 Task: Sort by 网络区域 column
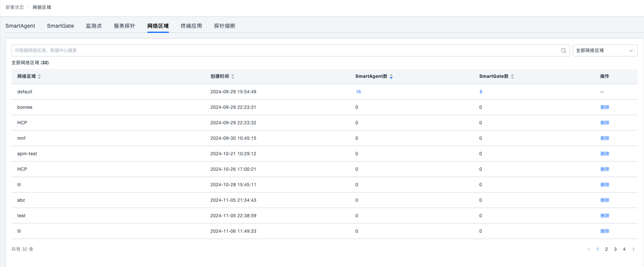(39, 76)
